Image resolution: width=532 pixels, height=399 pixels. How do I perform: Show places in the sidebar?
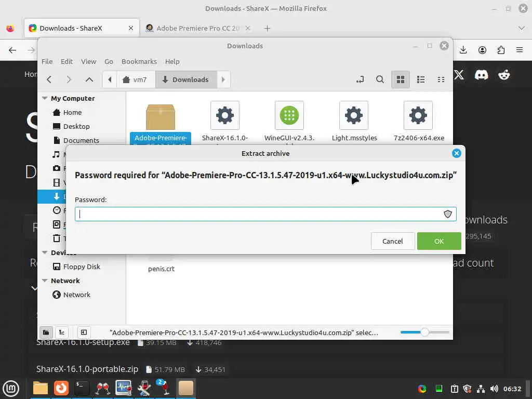[46, 332]
